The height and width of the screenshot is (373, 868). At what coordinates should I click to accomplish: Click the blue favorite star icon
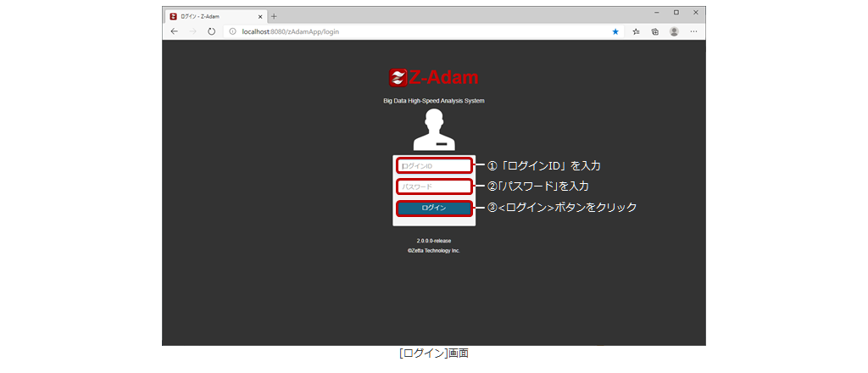pyautogui.click(x=615, y=31)
